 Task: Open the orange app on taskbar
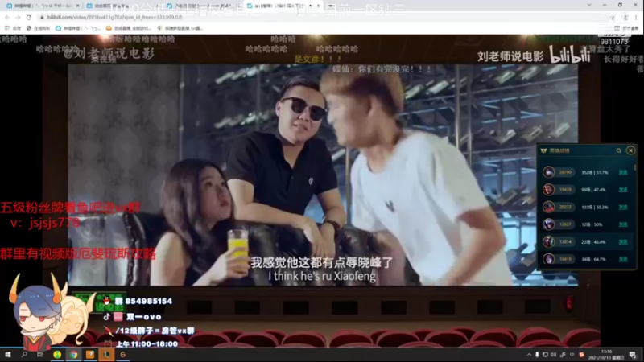click(90, 355)
